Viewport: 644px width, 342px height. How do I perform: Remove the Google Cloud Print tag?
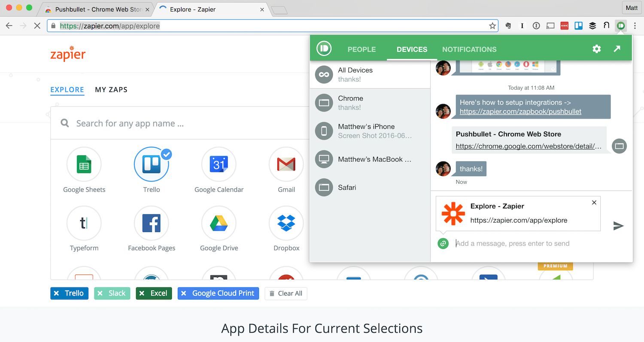tap(183, 293)
